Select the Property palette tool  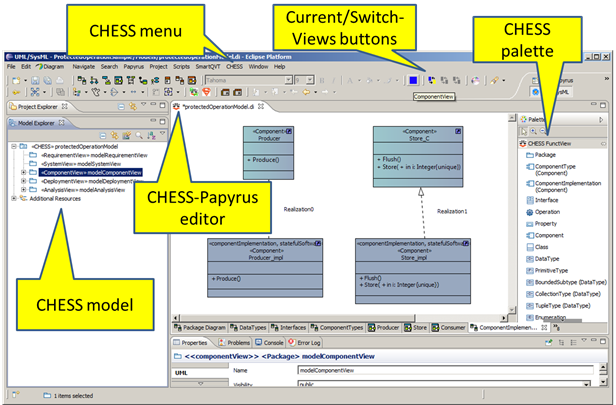(x=542, y=224)
